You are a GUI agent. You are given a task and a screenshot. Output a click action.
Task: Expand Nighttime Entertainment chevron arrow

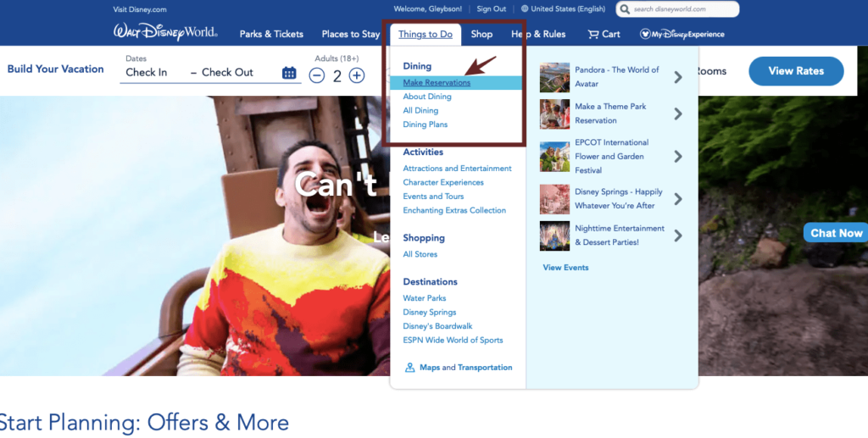678,236
